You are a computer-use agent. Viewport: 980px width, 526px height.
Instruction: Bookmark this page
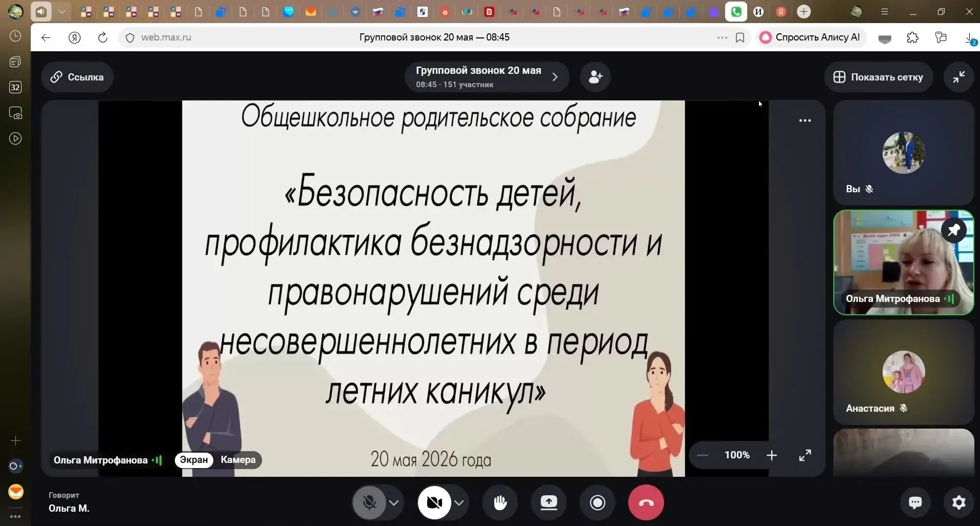click(x=740, y=37)
